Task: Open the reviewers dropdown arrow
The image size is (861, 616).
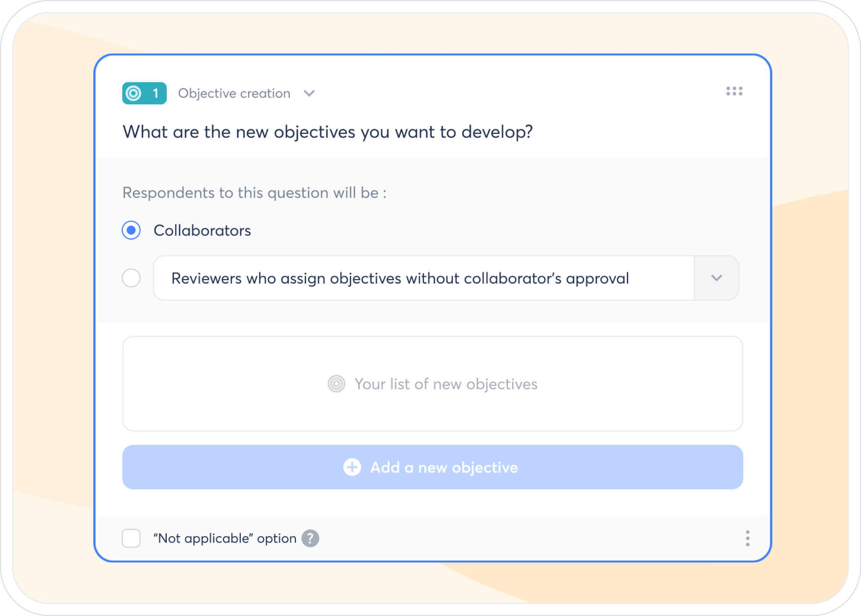Action: point(716,278)
